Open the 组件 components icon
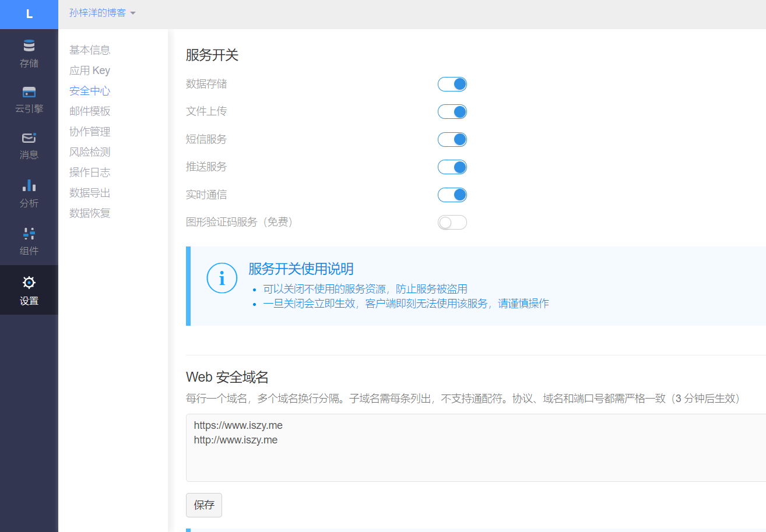The width and height of the screenshot is (766, 532). (29, 234)
